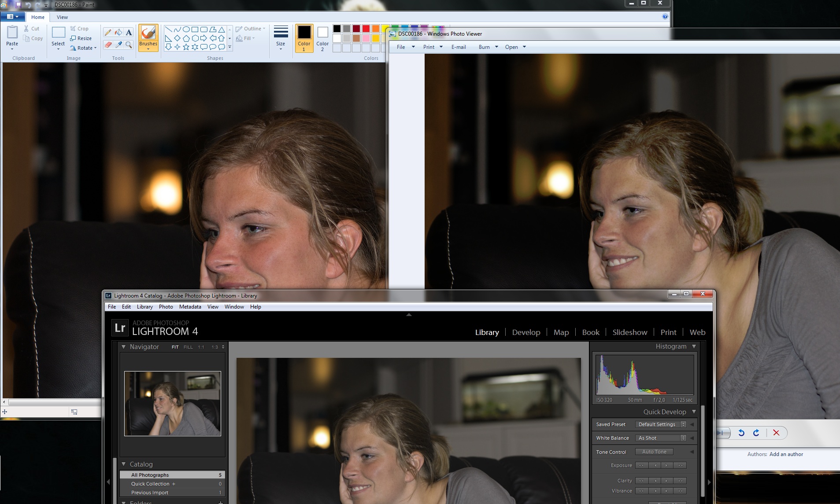Open the View tab in Paint
The width and height of the screenshot is (840, 504).
62,17
